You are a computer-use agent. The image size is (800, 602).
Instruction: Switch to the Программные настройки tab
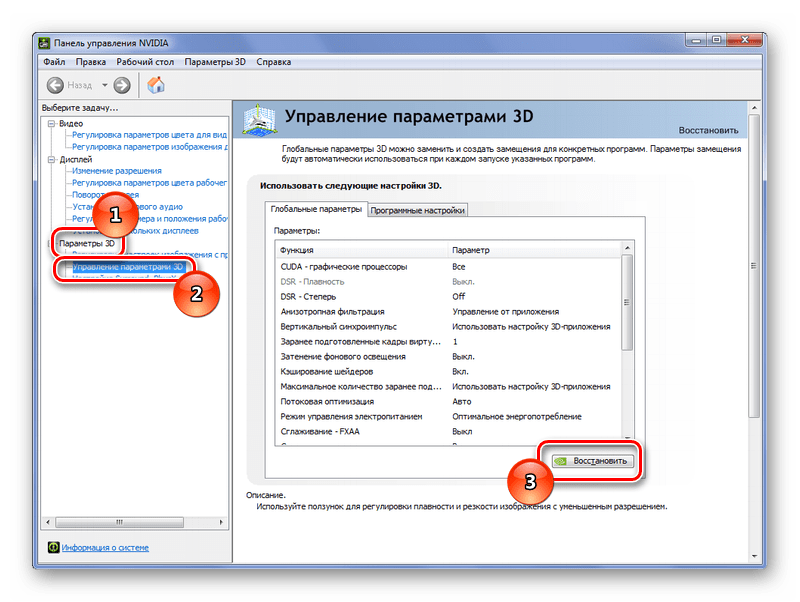pos(418,210)
